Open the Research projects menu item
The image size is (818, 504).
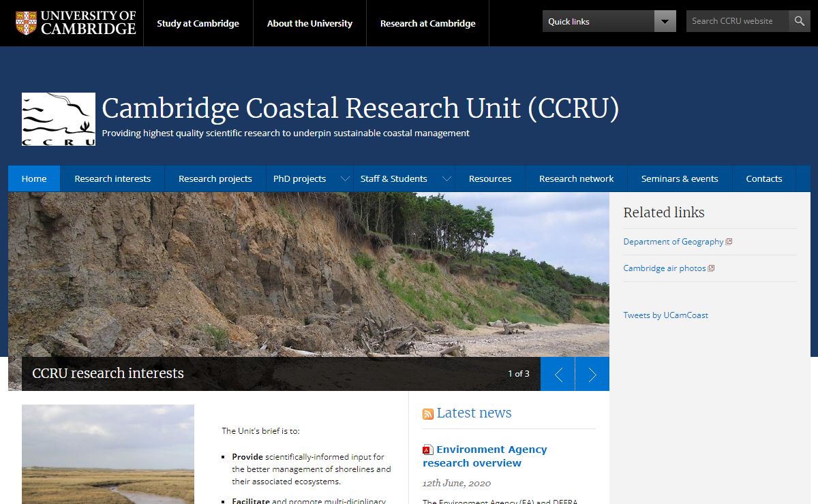(x=215, y=178)
